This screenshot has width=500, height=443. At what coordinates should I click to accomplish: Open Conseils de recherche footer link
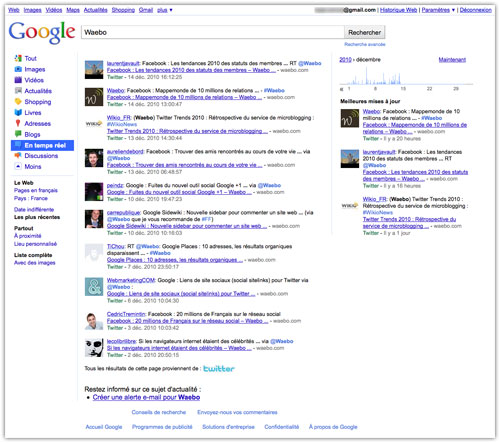tap(159, 412)
